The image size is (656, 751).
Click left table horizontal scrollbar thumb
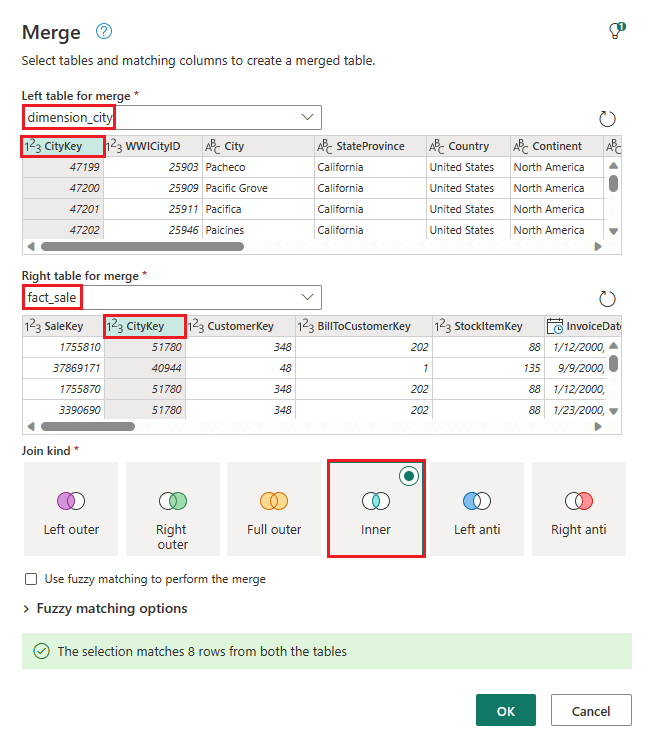pos(142,247)
